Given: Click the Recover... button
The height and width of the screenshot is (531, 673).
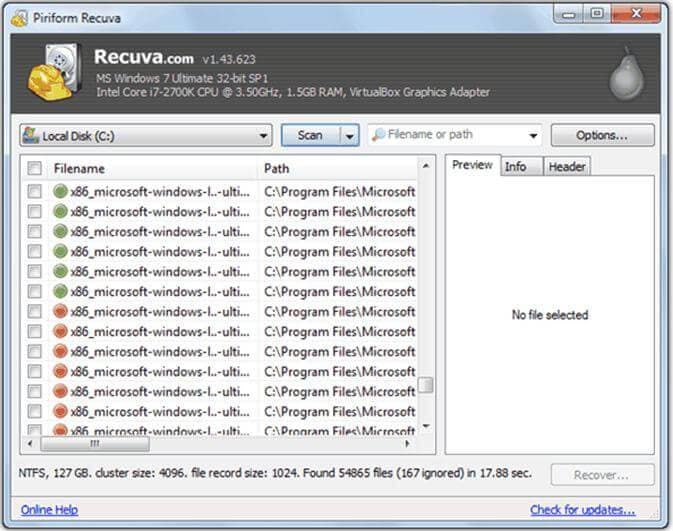Looking at the screenshot, I should coord(603,475).
